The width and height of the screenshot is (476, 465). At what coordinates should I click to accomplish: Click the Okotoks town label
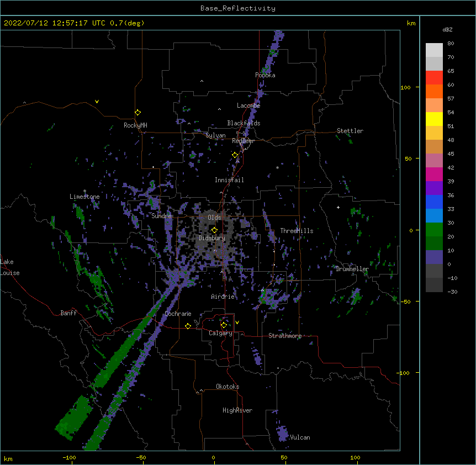[x=228, y=387]
